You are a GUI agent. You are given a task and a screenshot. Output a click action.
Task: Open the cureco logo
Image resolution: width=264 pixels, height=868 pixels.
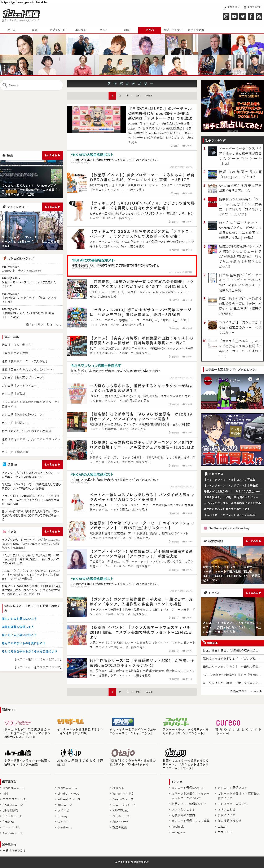(228, 722)
